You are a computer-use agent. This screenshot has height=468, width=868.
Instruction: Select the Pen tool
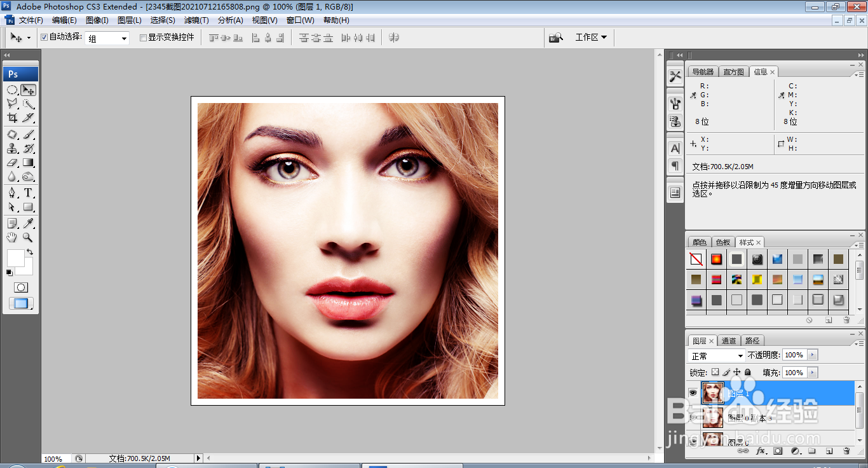point(12,193)
